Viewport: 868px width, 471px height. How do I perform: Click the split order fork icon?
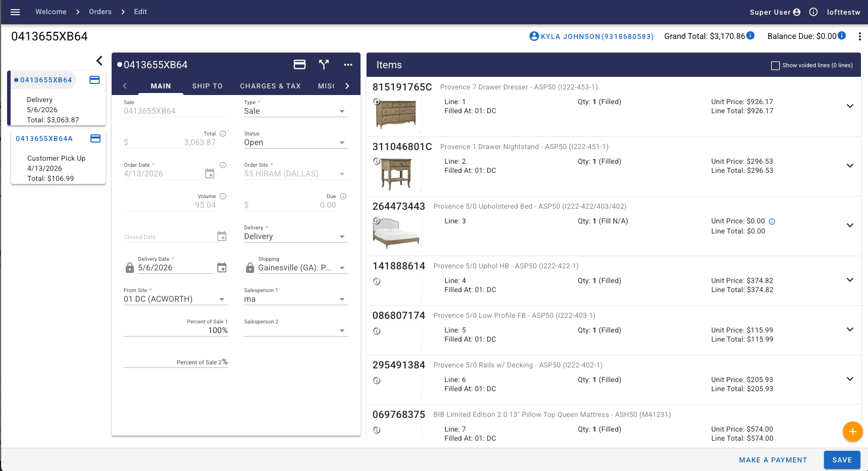click(x=324, y=65)
